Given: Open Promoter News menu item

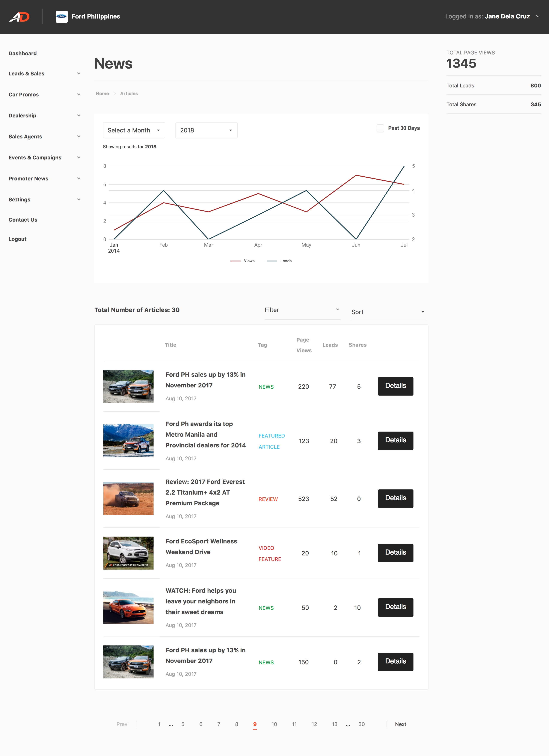Looking at the screenshot, I should (x=28, y=179).
